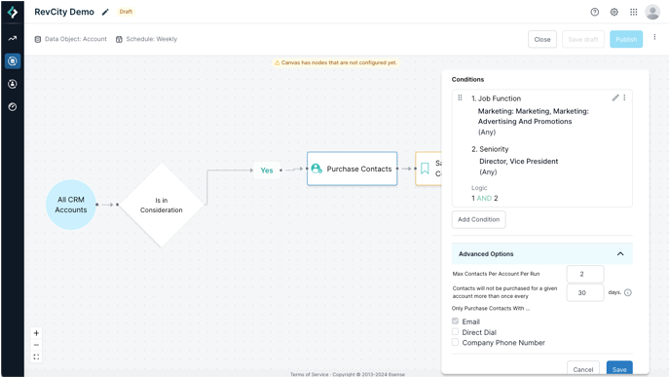Open Job Function condition kebab menu
Viewport: 670px width, 378px height.
624,98
